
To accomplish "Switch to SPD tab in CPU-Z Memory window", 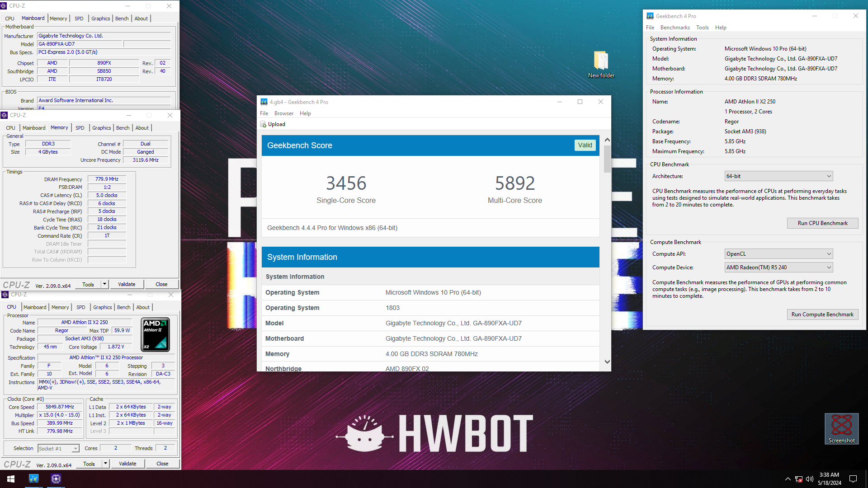I will coord(80,128).
